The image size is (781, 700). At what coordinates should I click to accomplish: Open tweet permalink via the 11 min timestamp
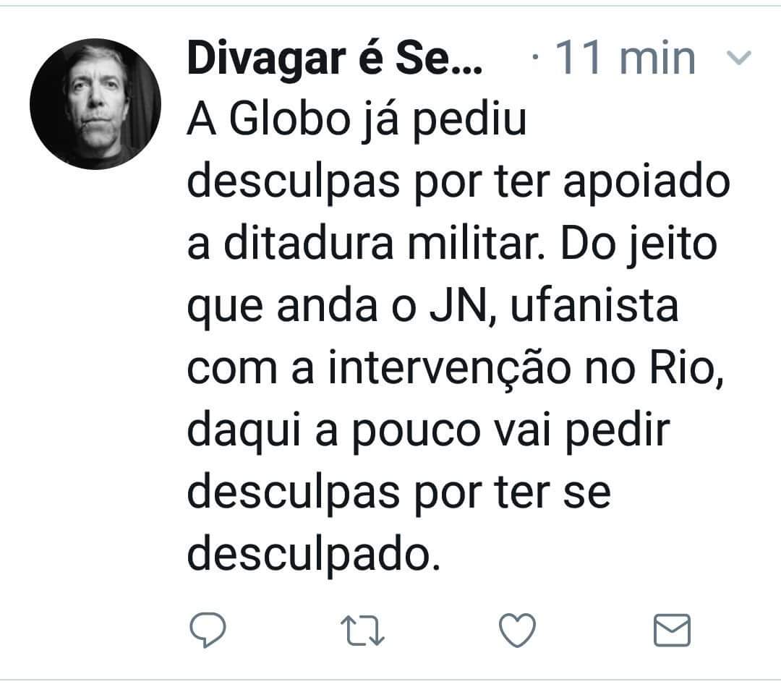tap(625, 59)
